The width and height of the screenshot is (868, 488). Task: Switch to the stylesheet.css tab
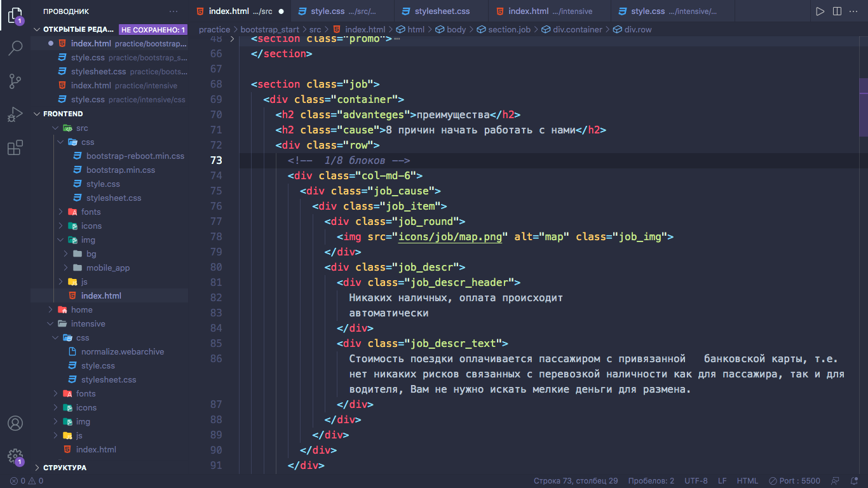442,11
